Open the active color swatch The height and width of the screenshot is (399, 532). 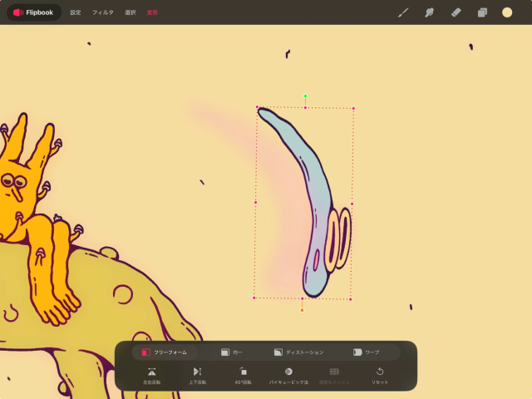click(507, 12)
